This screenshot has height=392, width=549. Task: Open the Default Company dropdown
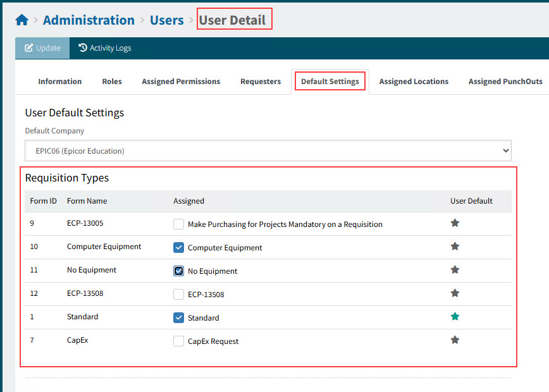pos(268,151)
